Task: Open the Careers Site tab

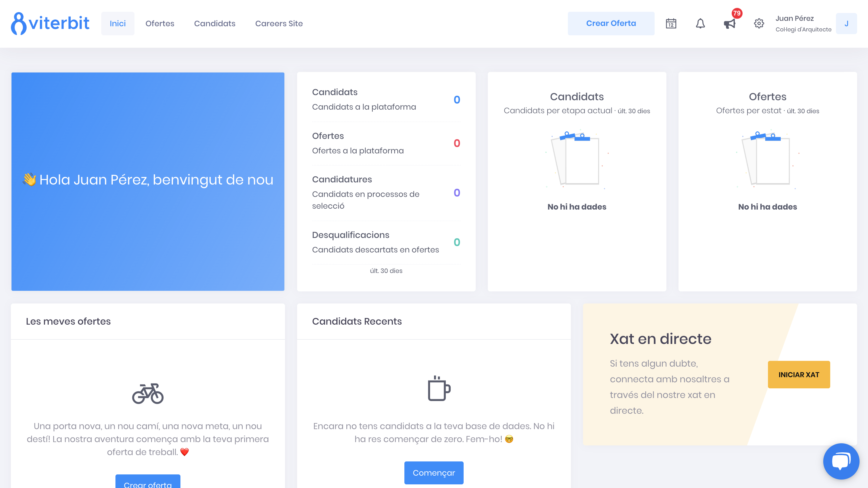Action: tap(279, 24)
